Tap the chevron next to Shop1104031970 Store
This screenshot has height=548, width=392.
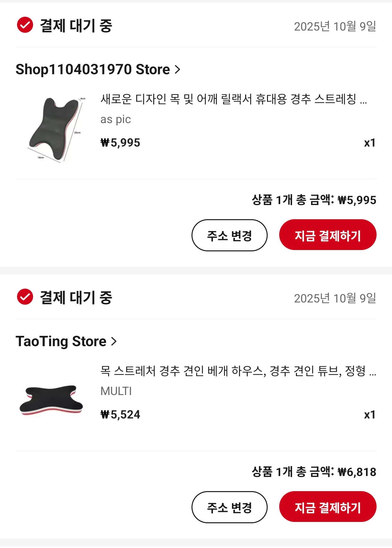tap(177, 69)
